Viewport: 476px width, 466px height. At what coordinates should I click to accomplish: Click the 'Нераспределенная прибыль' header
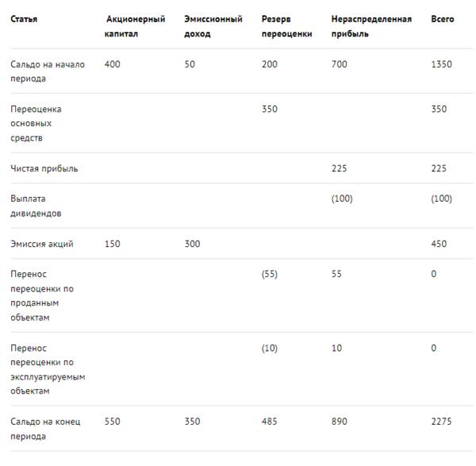pos(371,26)
